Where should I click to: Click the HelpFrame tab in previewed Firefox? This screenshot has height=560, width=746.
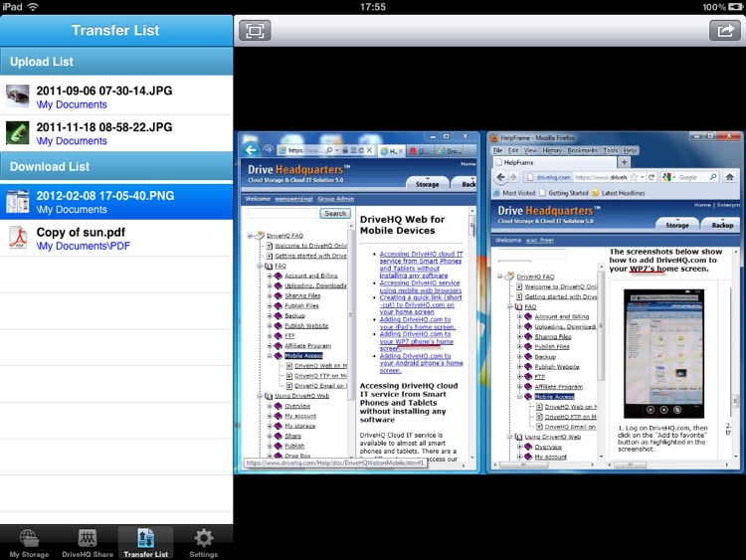tap(555, 162)
